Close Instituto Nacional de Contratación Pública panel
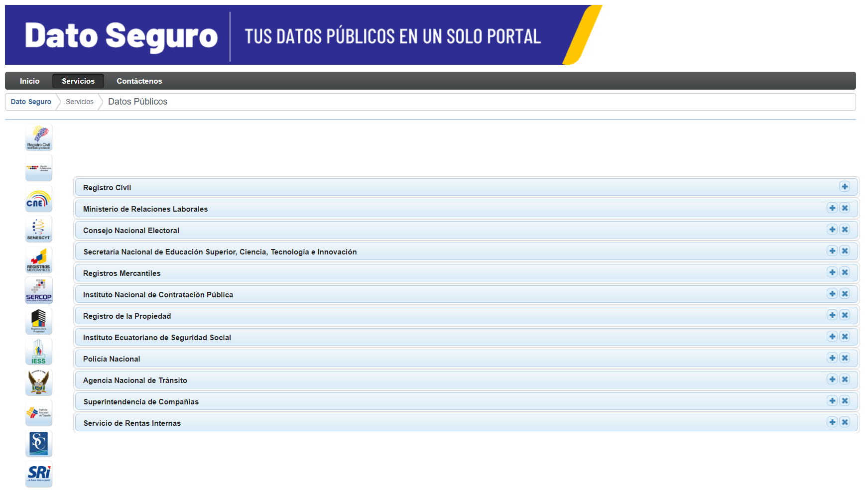Screen dimensions: 868x495 pos(845,294)
